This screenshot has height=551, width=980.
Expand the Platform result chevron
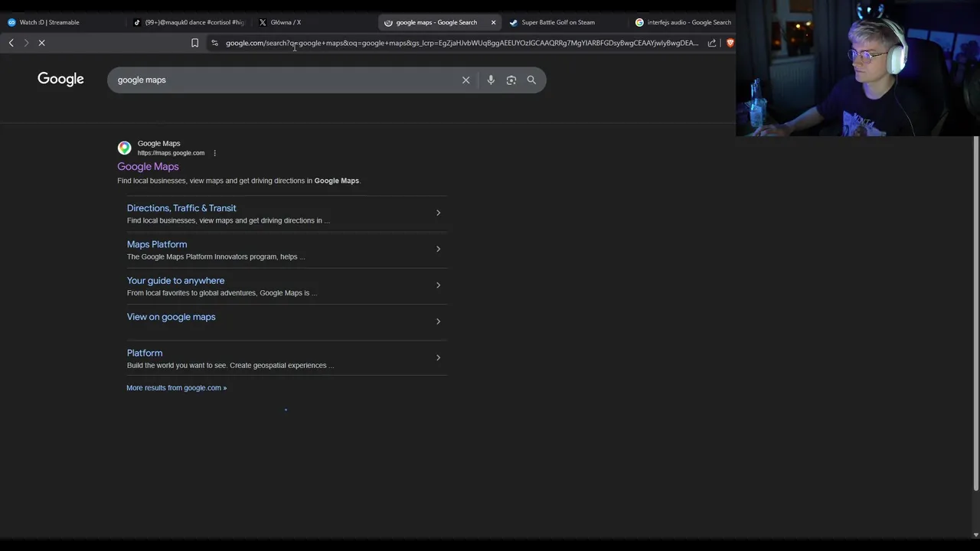(438, 357)
